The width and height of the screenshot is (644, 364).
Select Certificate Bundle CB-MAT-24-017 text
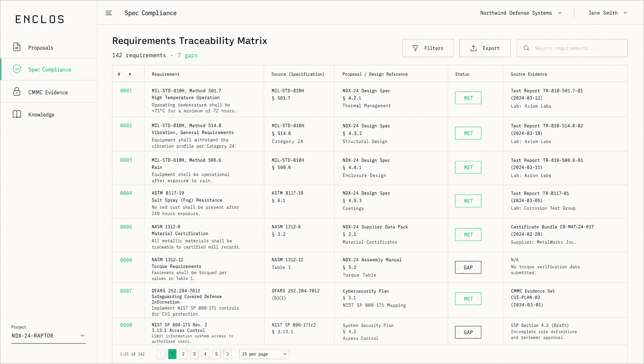point(552,227)
